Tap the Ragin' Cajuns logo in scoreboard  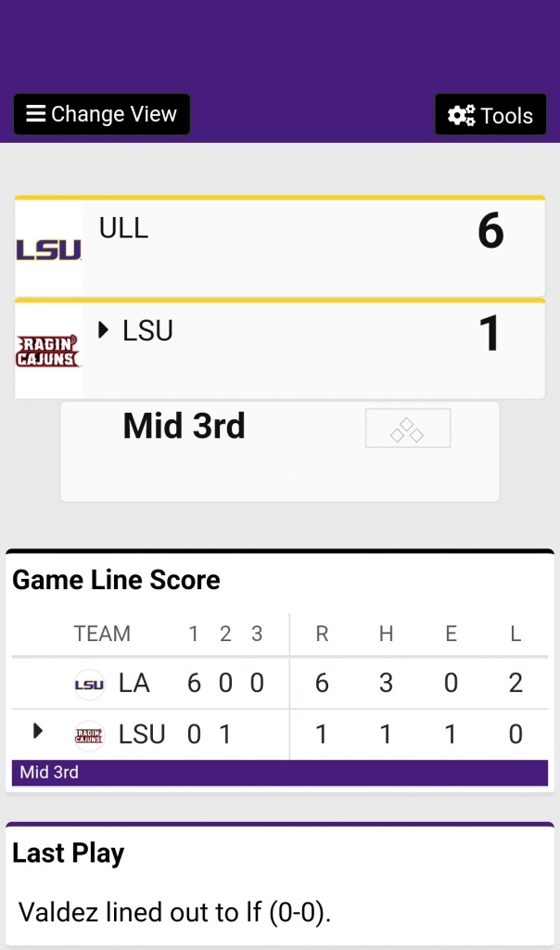tap(49, 352)
